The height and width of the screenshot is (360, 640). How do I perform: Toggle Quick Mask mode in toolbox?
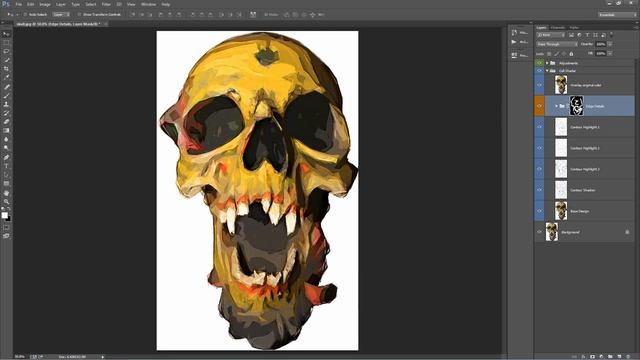(6, 228)
